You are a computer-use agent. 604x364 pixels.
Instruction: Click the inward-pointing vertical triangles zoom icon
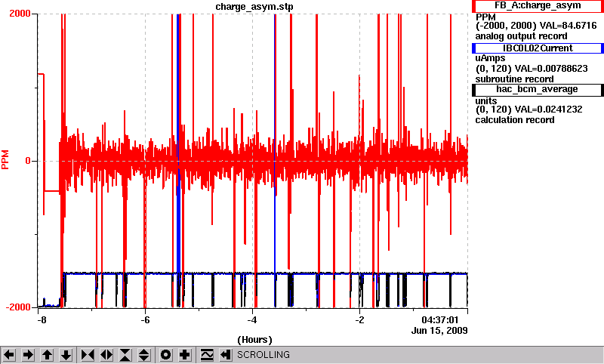tap(125, 355)
